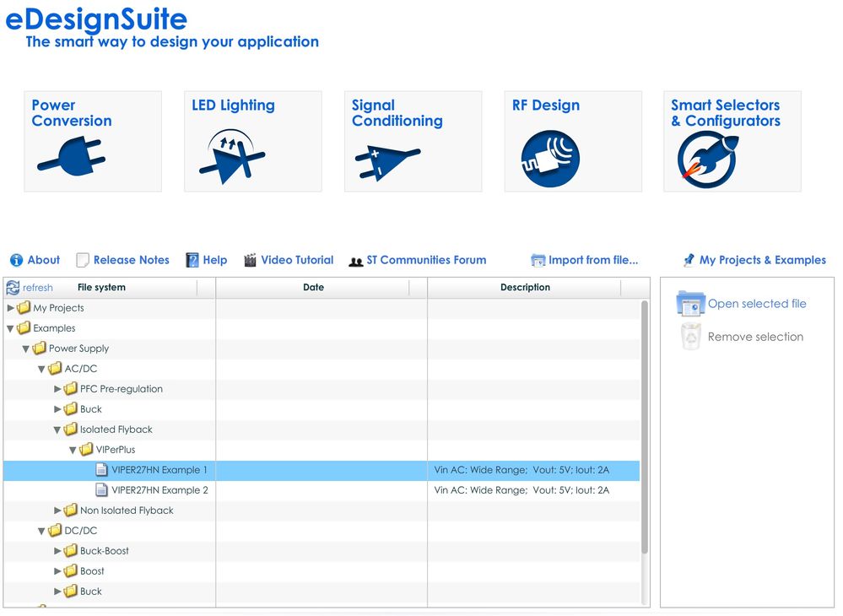Click the ST Communities Forum people icon

pos(356,262)
